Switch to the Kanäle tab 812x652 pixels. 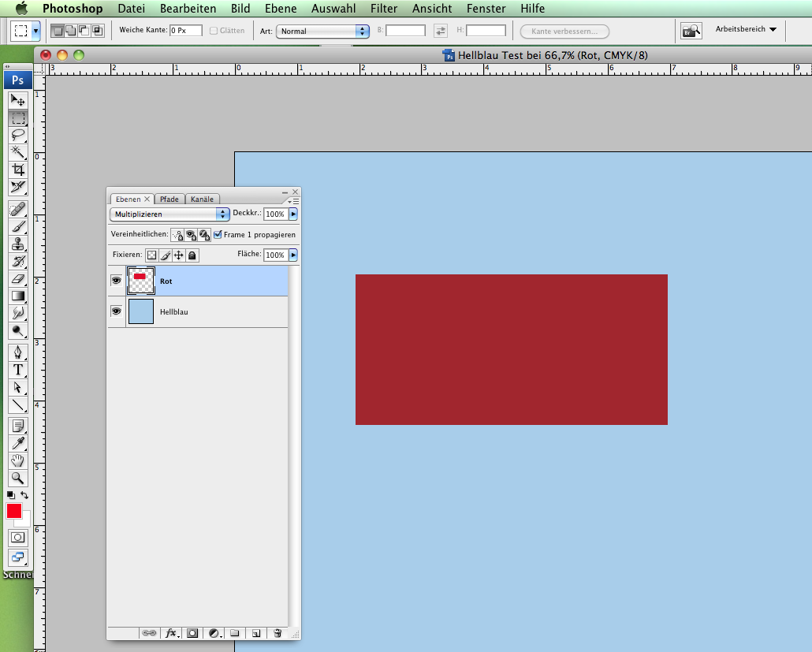pyautogui.click(x=202, y=199)
